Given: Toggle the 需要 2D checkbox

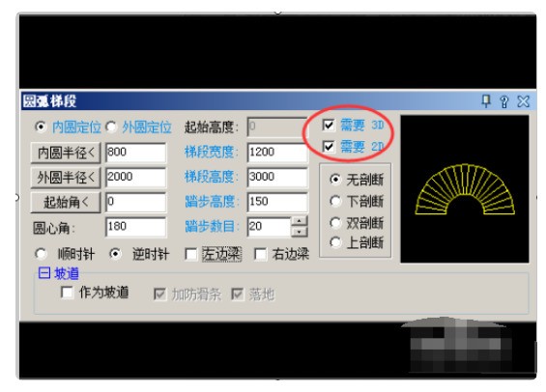Looking at the screenshot, I should pyautogui.click(x=329, y=146).
